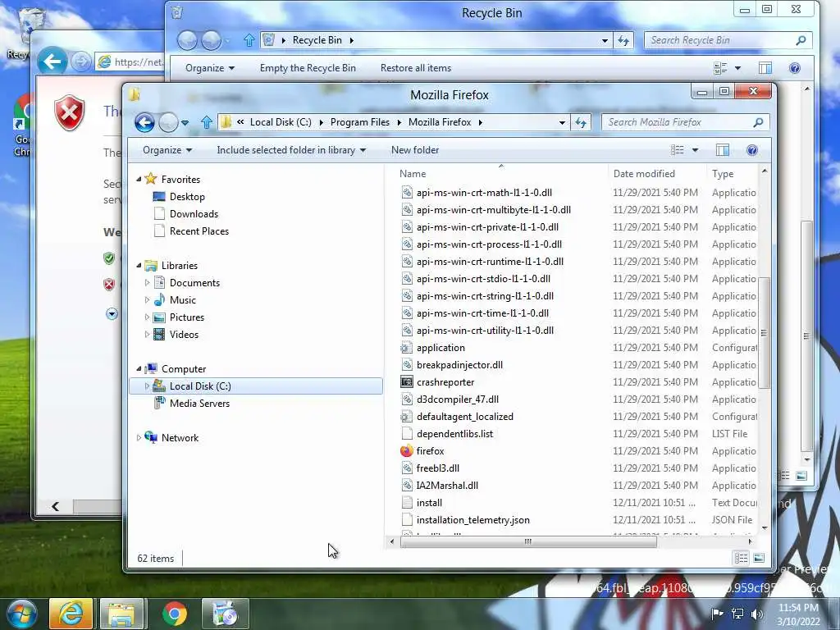
Task: Click the taskbar installer disc icon
Action: point(226,614)
